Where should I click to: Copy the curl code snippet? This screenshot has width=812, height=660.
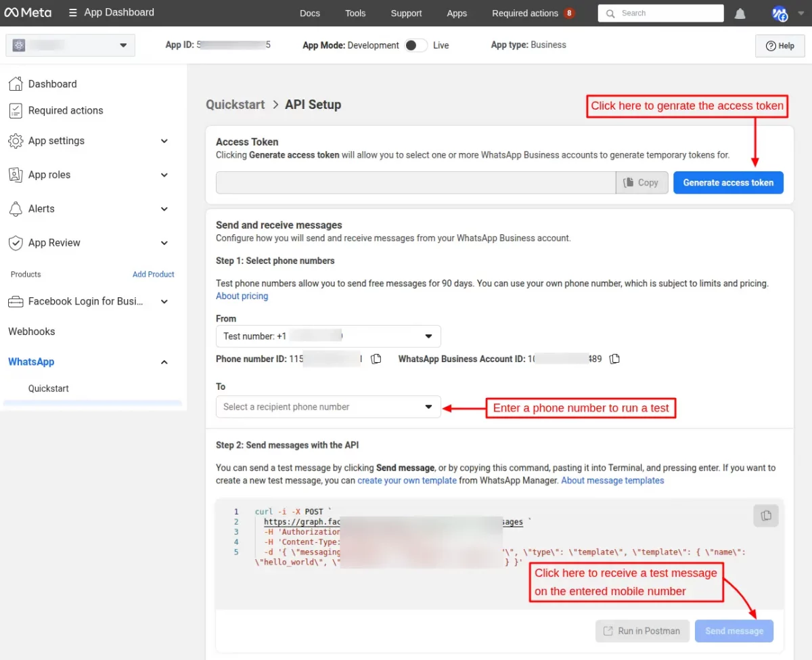pyautogui.click(x=765, y=515)
